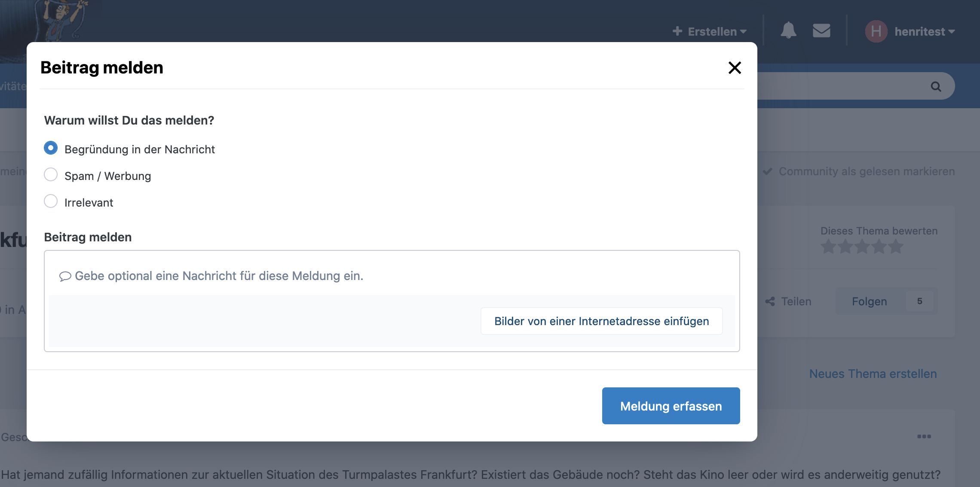Select Begründung in der Nachricht option
This screenshot has height=487, width=980.
(x=51, y=148)
